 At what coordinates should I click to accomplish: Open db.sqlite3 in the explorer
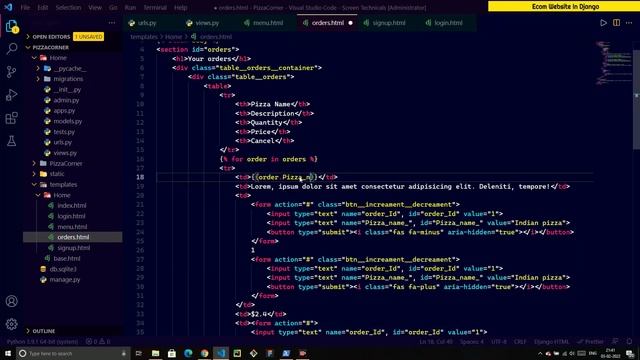coord(63,269)
